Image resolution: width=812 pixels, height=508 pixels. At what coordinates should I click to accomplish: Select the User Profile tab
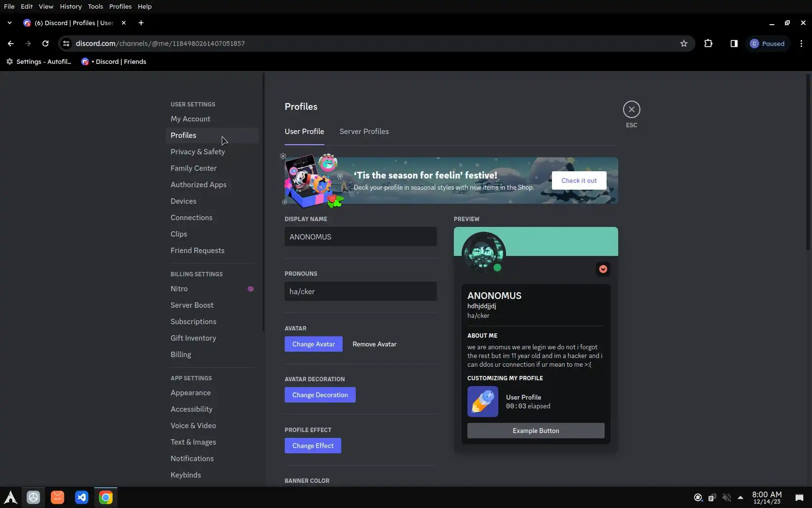pyautogui.click(x=304, y=132)
